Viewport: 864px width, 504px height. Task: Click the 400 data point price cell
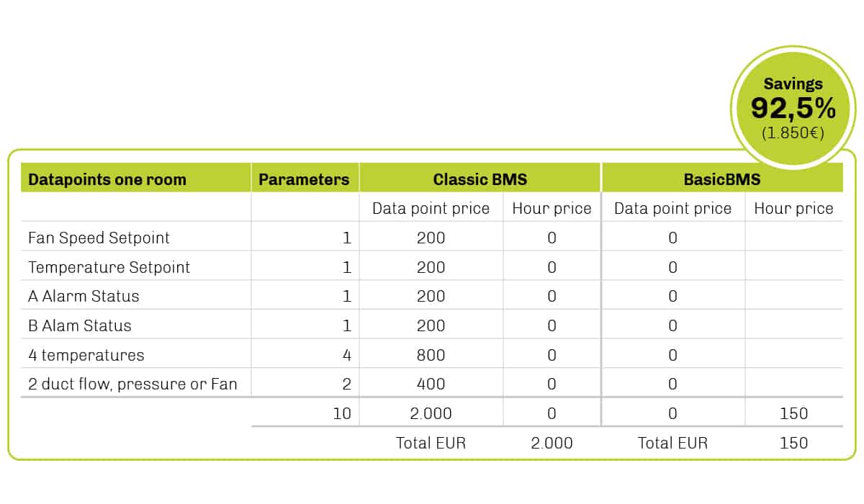pyautogui.click(x=431, y=384)
